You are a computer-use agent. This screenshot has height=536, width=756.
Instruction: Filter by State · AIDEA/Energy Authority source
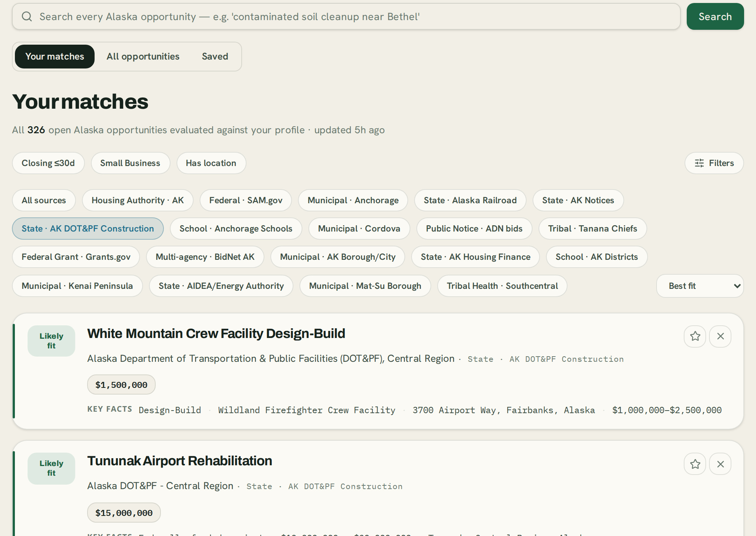coord(221,286)
